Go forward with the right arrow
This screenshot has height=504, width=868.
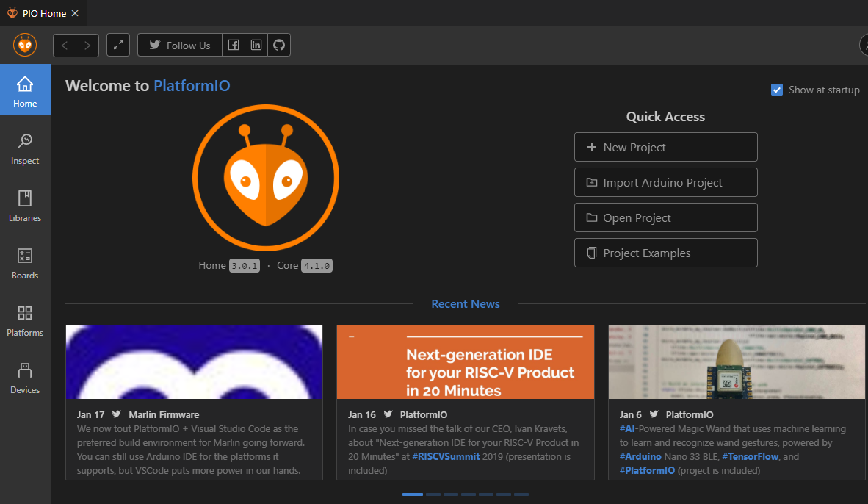[87, 46]
